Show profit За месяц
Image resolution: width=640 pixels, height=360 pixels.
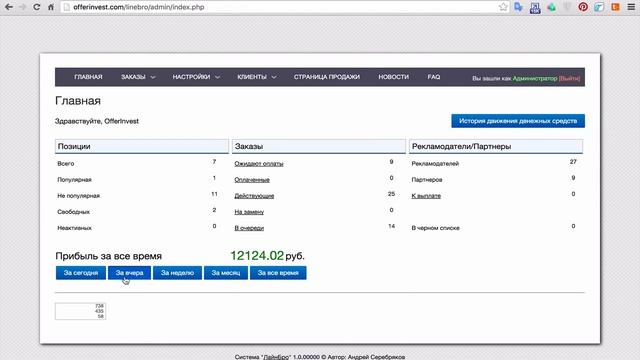[x=226, y=273]
